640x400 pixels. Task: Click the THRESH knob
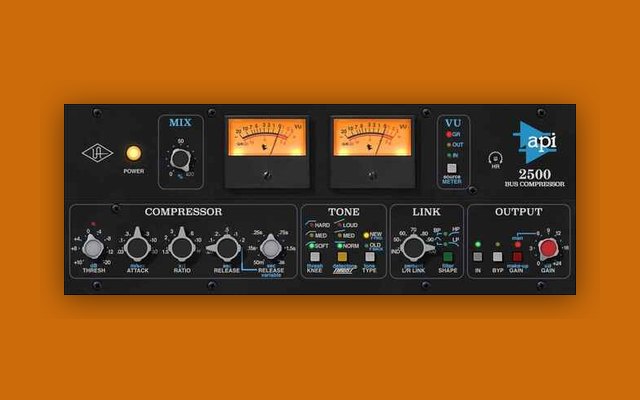pyautogui.click(x=93, y=247)
